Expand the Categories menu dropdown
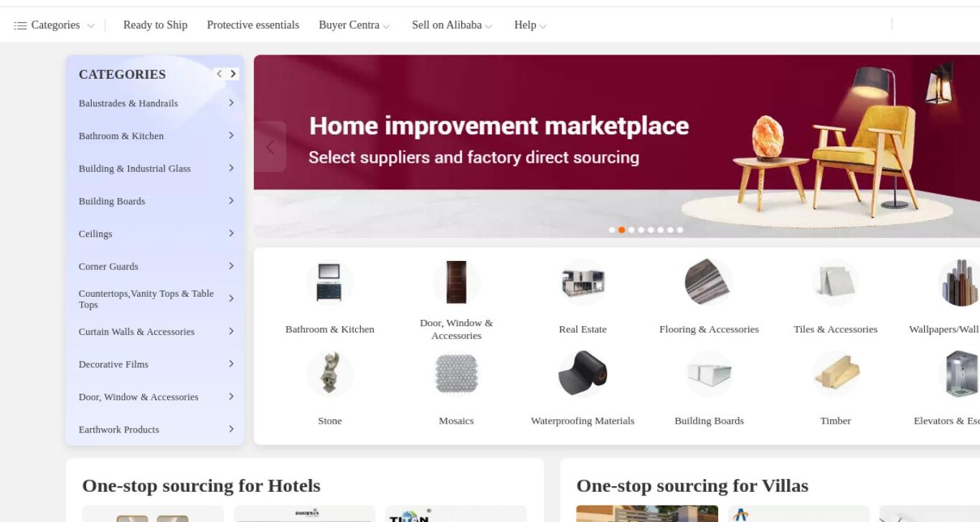980x522 pixels. 55,25
